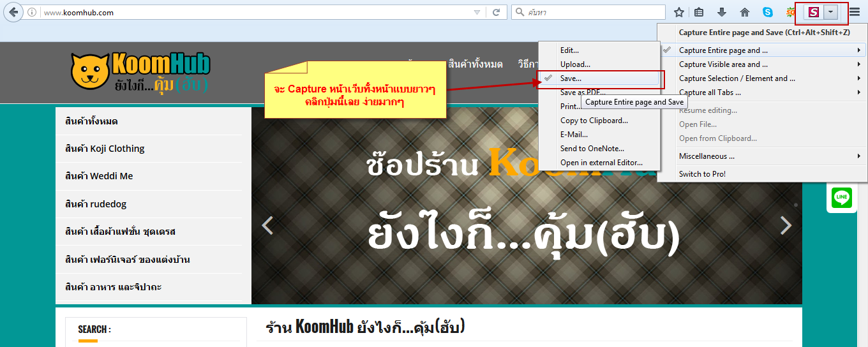This screenshot has width=868, height=347.
Task: Click the address bar www.koomhub.com
Action: coord(255,12)
